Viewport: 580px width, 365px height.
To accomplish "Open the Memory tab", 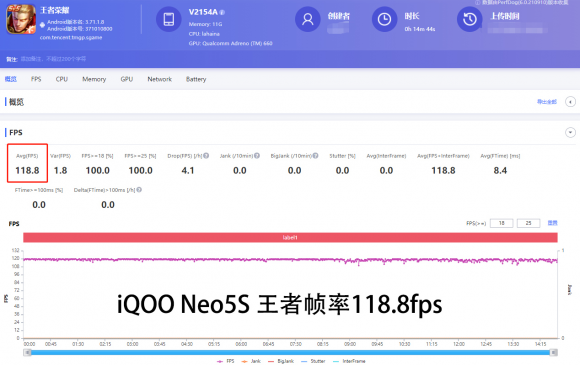I will (94, 79).
